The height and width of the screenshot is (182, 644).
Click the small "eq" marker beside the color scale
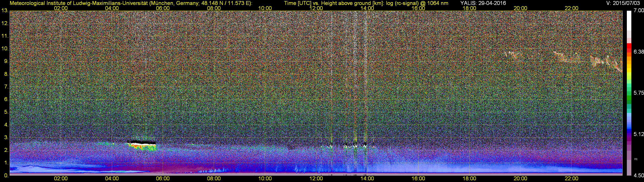coord(636,159)
